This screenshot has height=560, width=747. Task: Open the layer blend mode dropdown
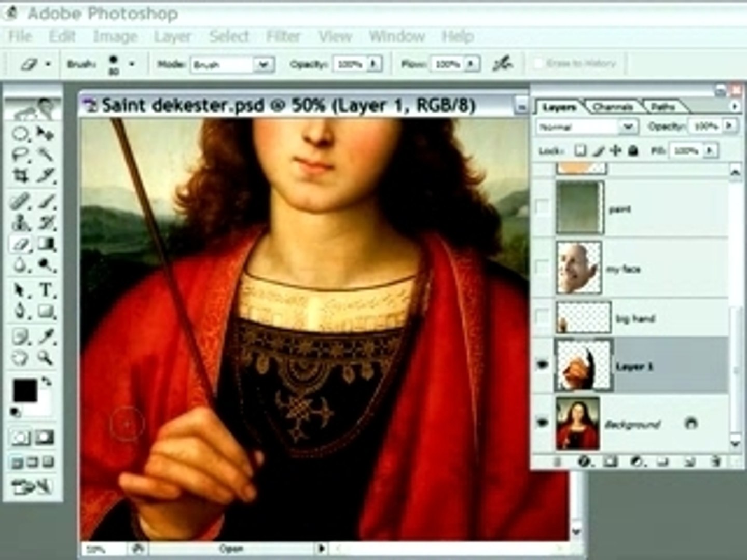coord(628,127)
